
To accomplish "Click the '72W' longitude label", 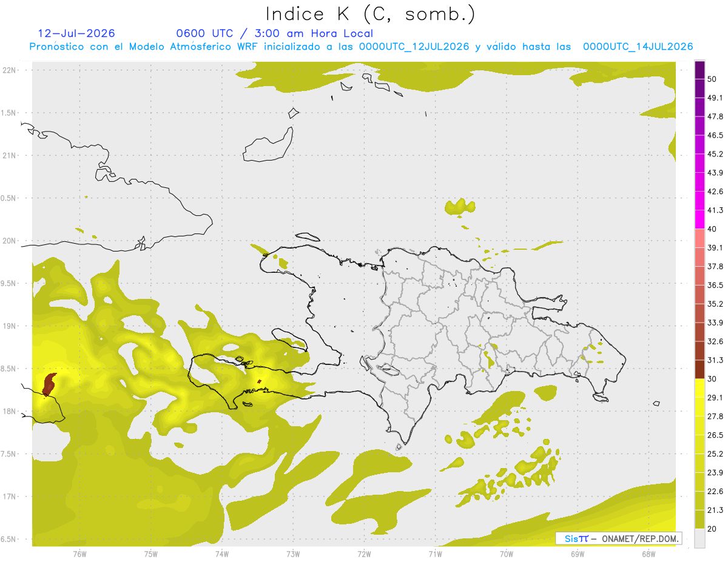I will click(364, 554).
